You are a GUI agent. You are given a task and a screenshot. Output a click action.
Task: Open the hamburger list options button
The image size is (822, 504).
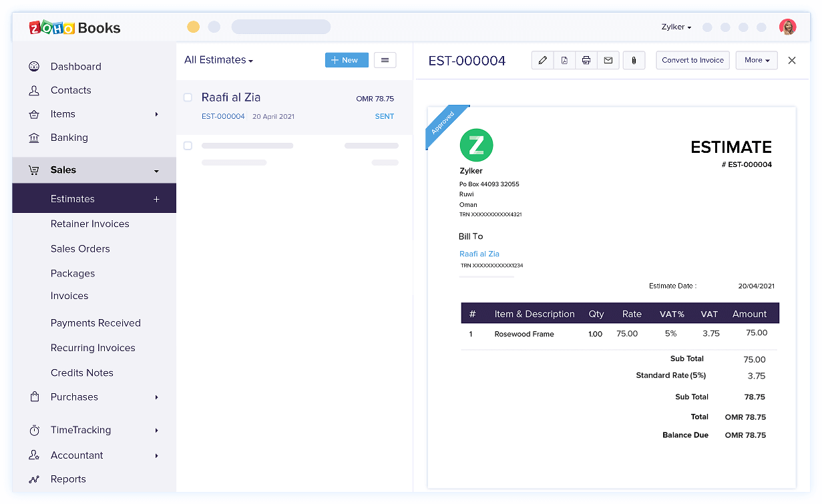click(385, 60)
